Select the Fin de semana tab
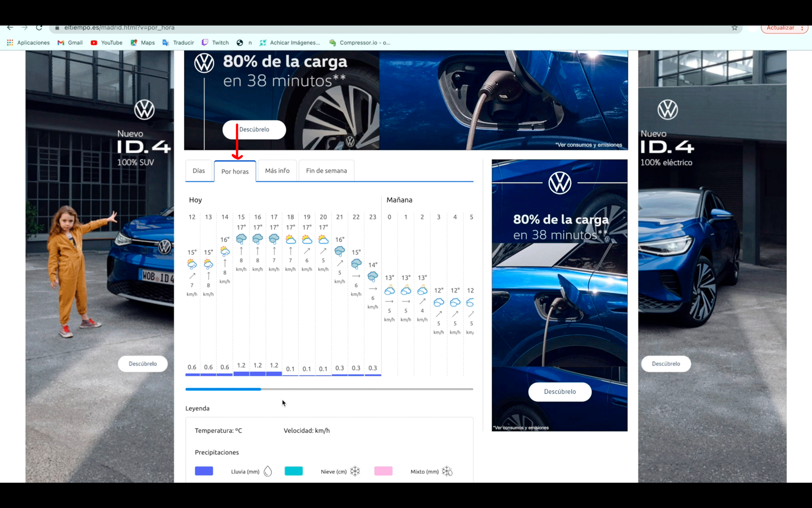 pos(326,170)
